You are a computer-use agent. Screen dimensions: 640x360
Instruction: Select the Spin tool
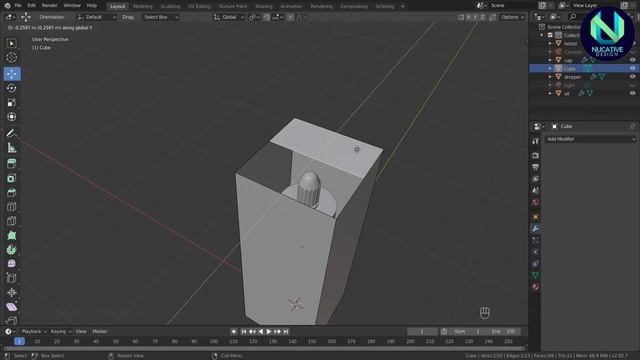coord(11,250)
